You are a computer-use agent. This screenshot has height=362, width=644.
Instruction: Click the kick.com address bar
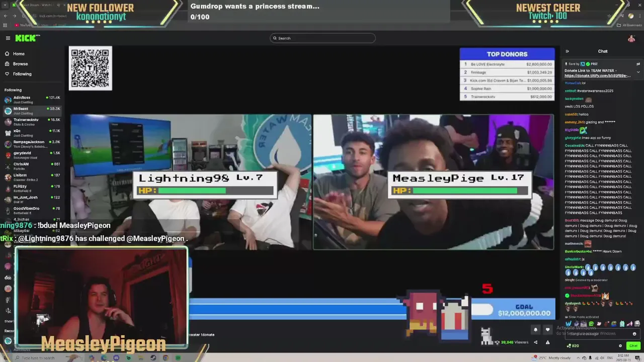click(52, 16)
